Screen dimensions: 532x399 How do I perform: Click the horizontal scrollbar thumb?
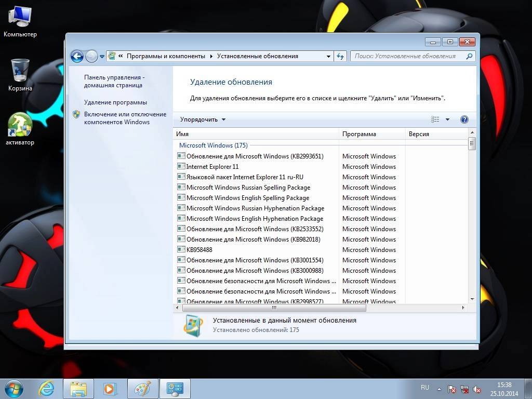274,308
